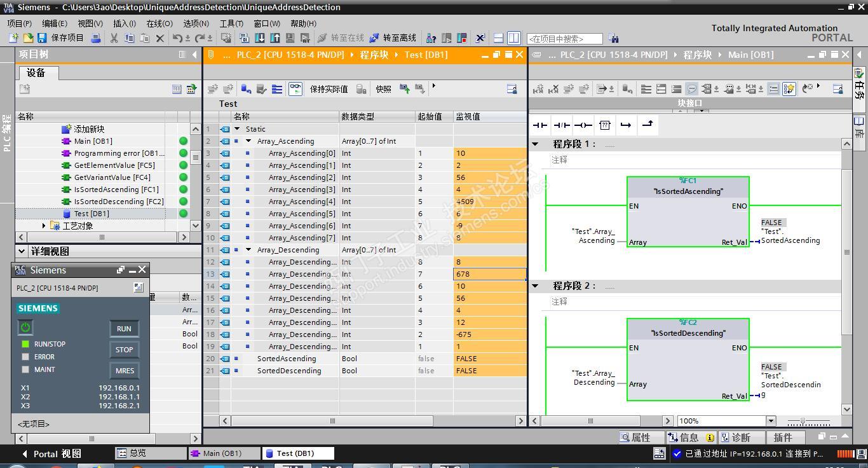Select IsSortedAscending [FC1] in project tree

coord(116,189)
